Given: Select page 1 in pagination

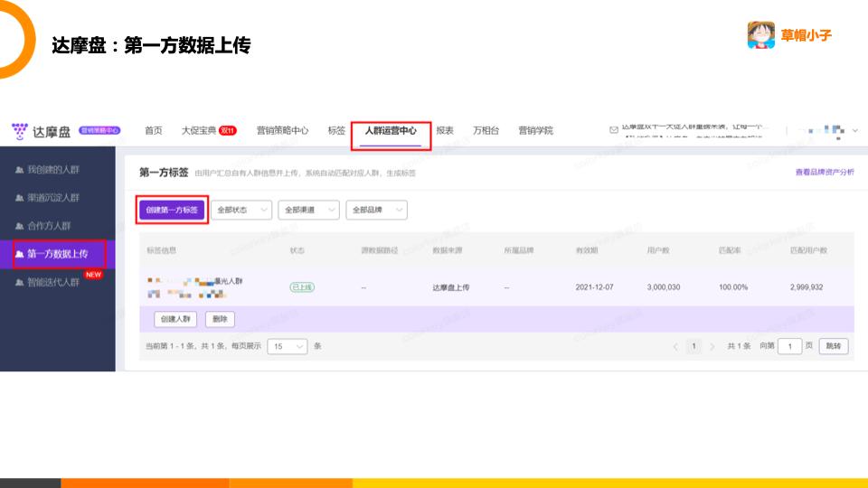Looking at the screenshot, I should click(693, 346).
